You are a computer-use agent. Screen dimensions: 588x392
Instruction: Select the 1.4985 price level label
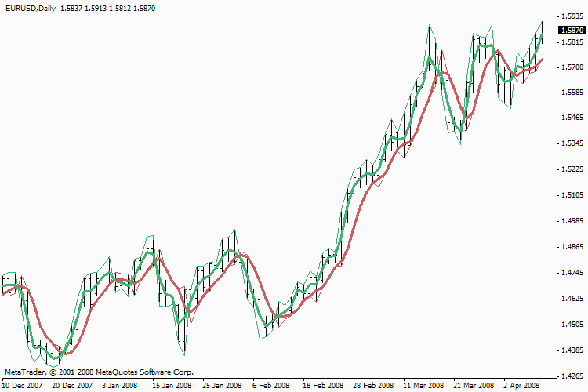[572, 221]
